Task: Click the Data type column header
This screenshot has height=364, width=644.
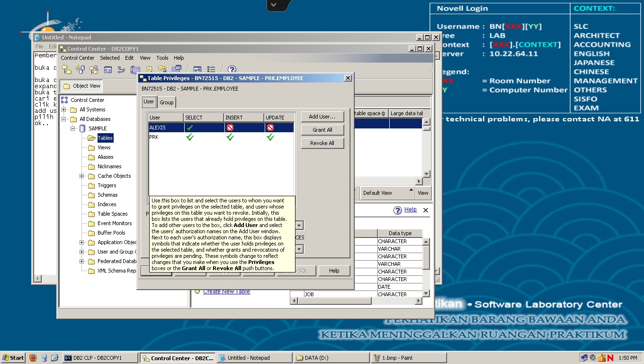Action: (x=400, y=233)
